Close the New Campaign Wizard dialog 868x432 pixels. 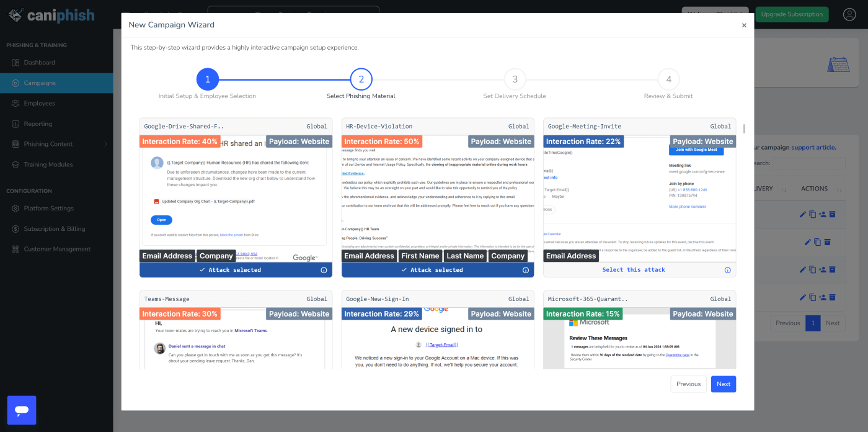tap(744, 25)
